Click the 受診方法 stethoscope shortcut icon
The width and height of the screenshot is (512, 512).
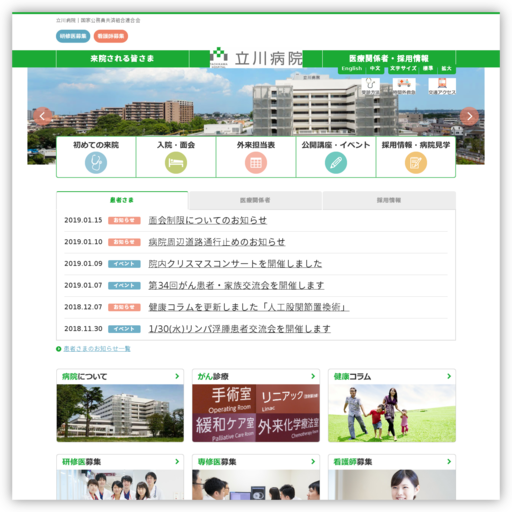click(x=370, y=86)
